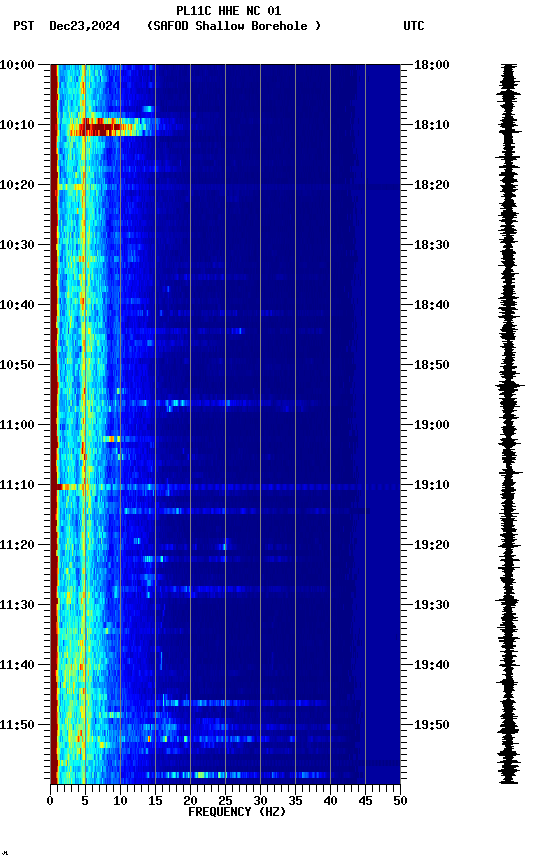Click the UTC timezone label
This screenshot has height=864, width=552.
(414, 26)
